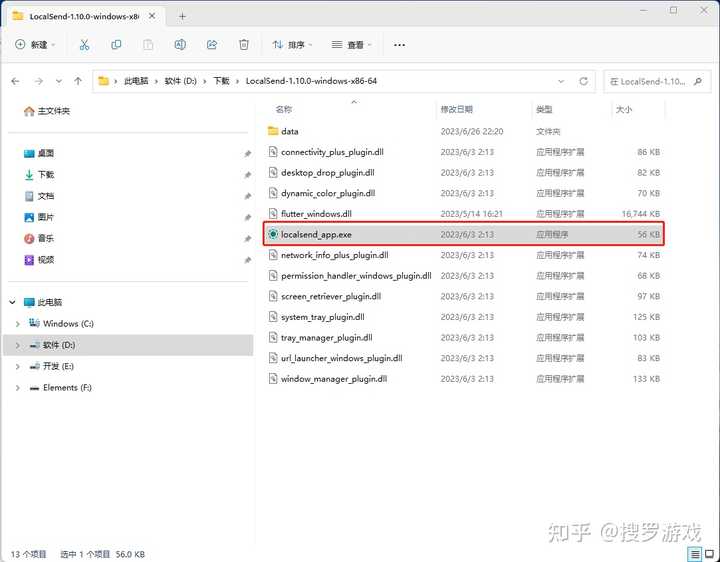The width and height of the screenshot is (720, 562).
Task: Sort files by 修改日期 column header
Action: [455, 108]
